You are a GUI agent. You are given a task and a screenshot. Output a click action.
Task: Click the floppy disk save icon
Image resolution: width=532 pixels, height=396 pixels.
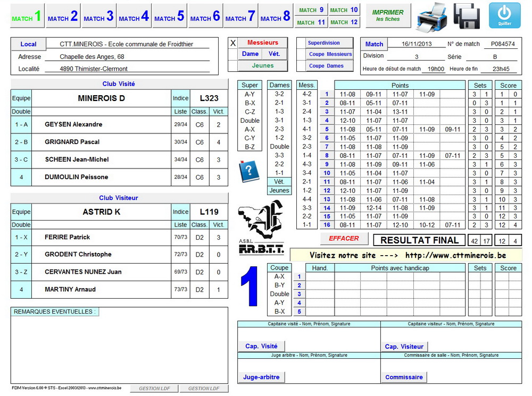(x=467, y=15)
